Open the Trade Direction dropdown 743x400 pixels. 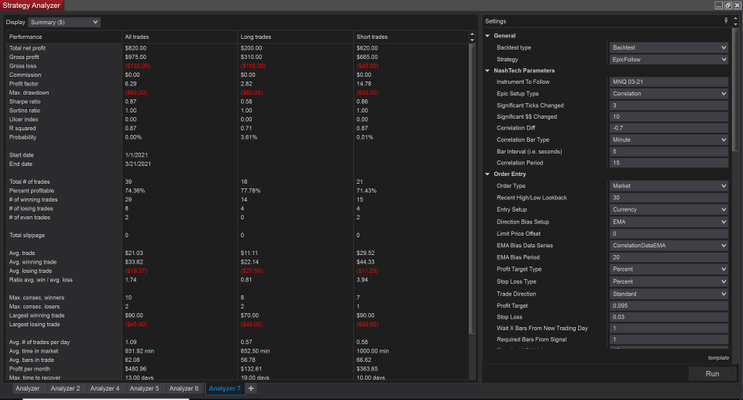(668, 294)
